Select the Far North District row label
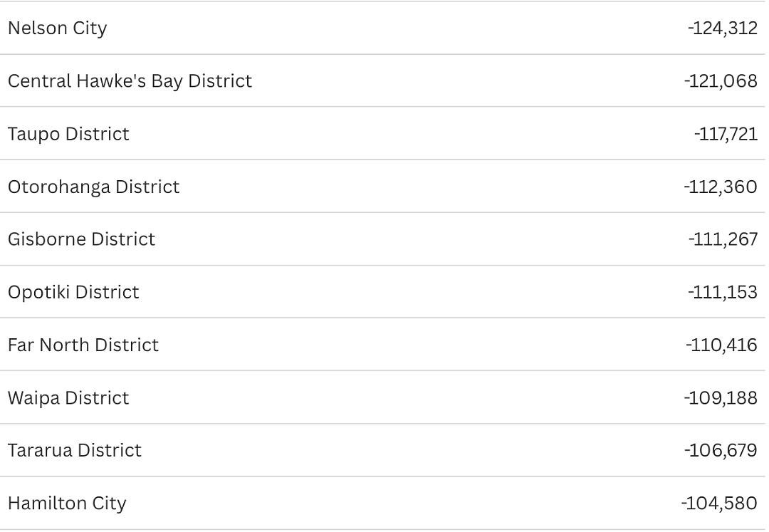The height and width of the screenshot is (532, 769). click(x=83, y=345)
